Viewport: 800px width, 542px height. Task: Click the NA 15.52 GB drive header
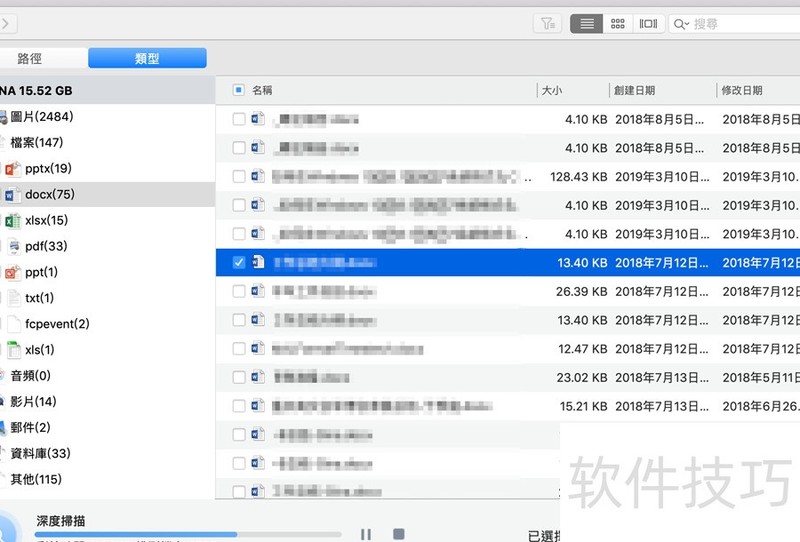(36, 91)
